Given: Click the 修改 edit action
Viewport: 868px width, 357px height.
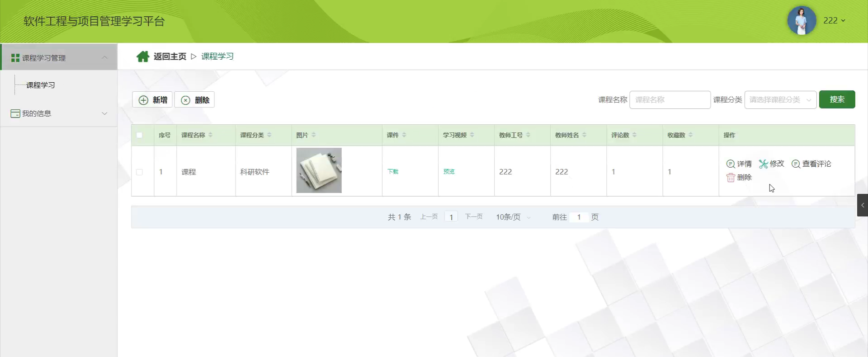Looking at the screenshot, I should point(771,164).
